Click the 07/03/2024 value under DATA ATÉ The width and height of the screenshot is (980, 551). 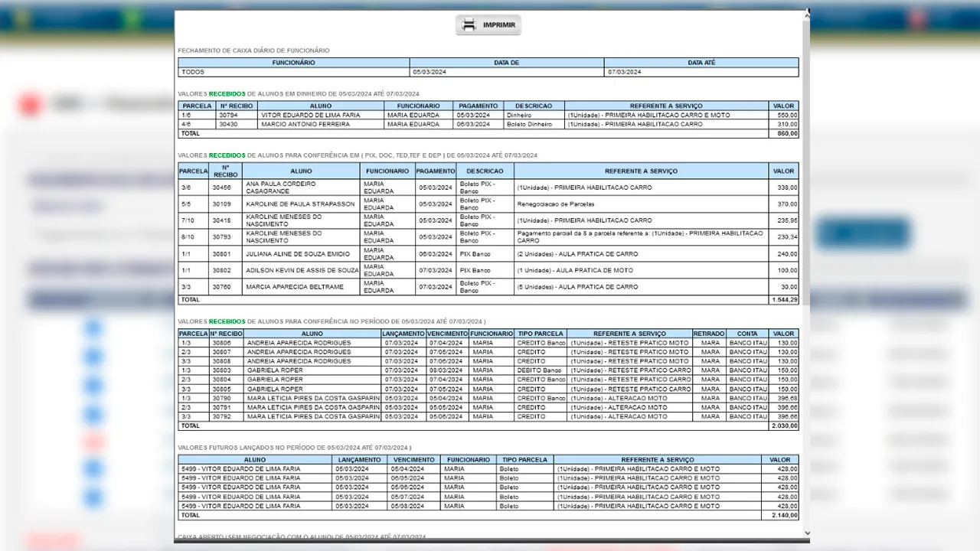(624, 72)
